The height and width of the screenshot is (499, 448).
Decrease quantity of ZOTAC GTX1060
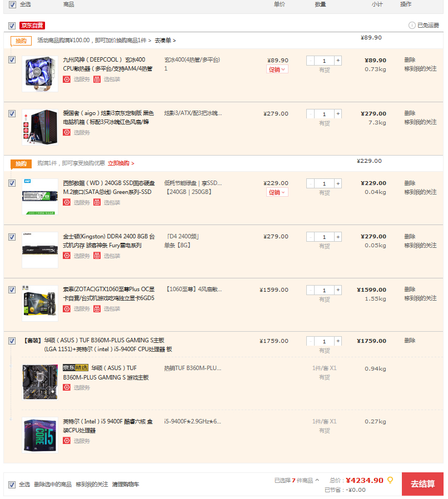pyautogui.click(x=311, y=290)
